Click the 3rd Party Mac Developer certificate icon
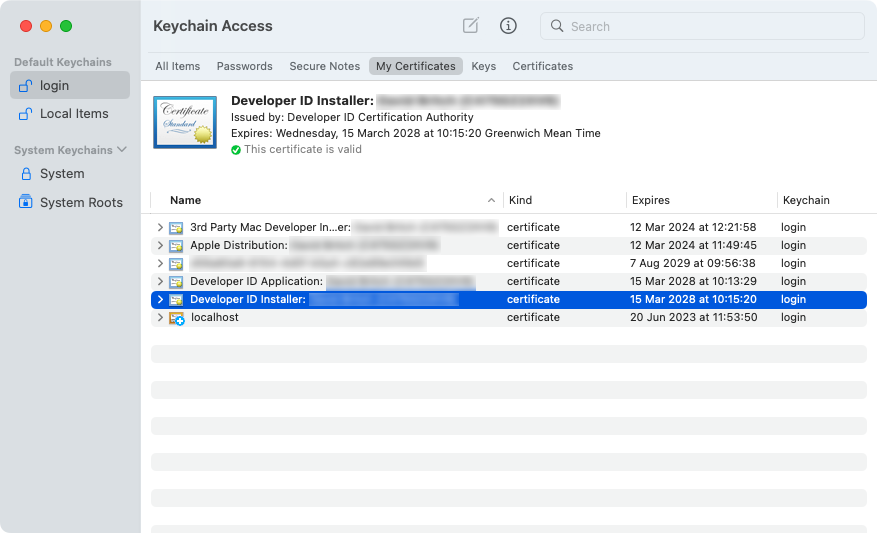 [x=176, y=228]
